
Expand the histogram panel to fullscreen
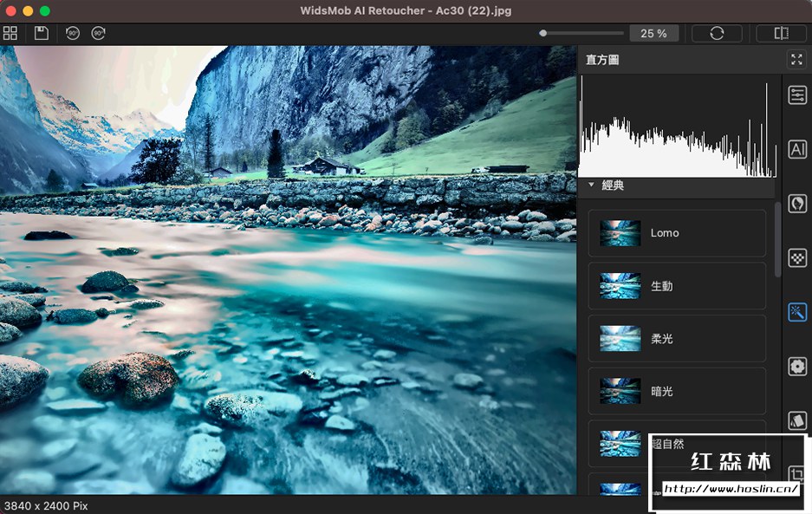pos(796,60)
